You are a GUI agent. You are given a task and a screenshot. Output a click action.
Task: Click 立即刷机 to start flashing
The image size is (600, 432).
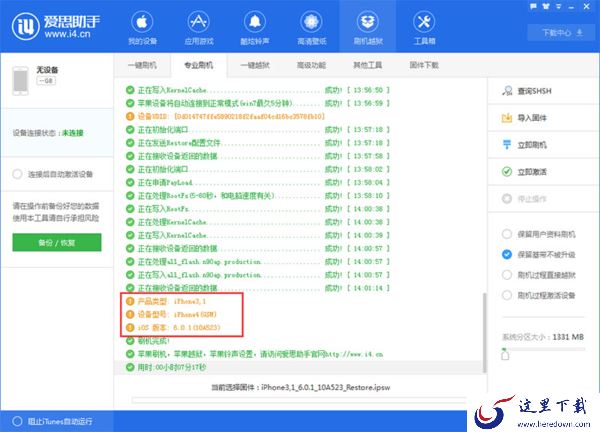543,145
